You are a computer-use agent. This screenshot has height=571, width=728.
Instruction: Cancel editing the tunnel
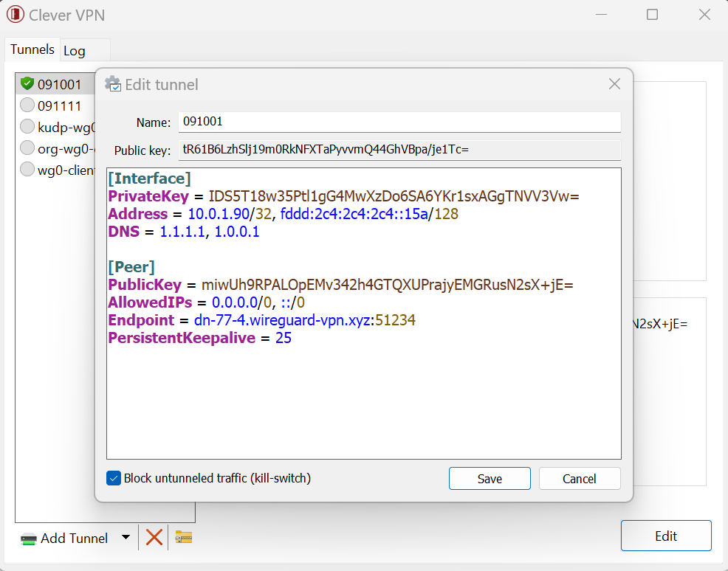pyautogui.click(x=580, y=478)
